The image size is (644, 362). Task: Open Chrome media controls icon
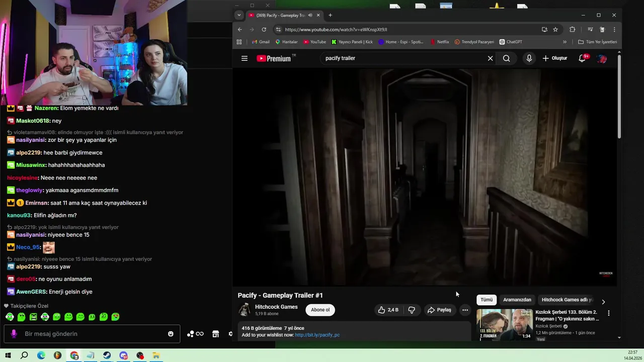[x=590, y=30]
